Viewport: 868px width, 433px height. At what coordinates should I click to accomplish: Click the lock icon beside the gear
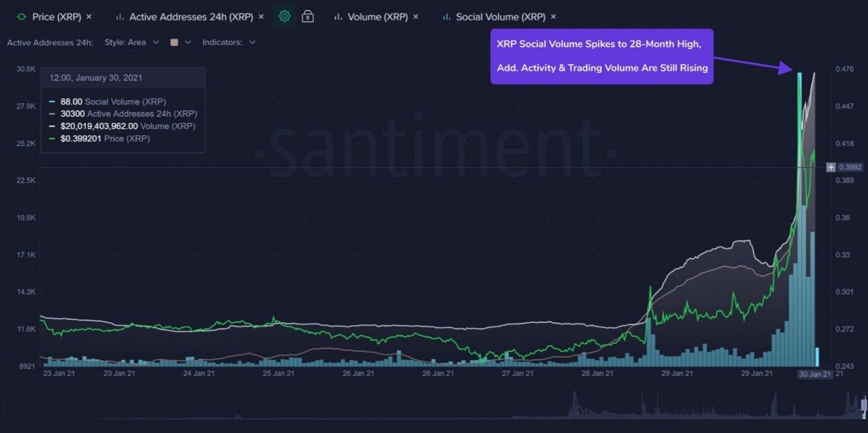click(307, 16)
